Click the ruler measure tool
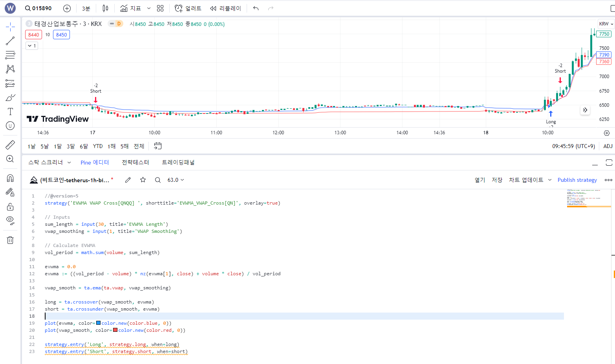The width and height of the screenshot is (615, 364). (10, 145)
